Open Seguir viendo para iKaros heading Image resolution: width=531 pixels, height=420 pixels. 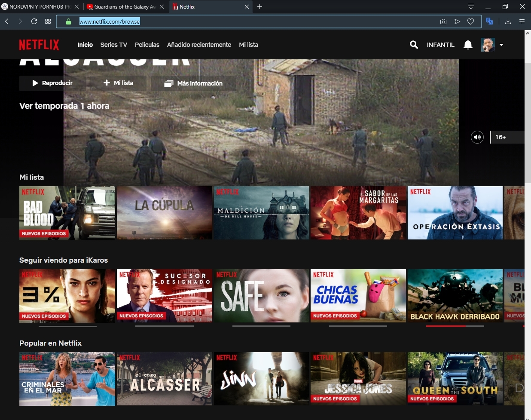click(64, 260)
